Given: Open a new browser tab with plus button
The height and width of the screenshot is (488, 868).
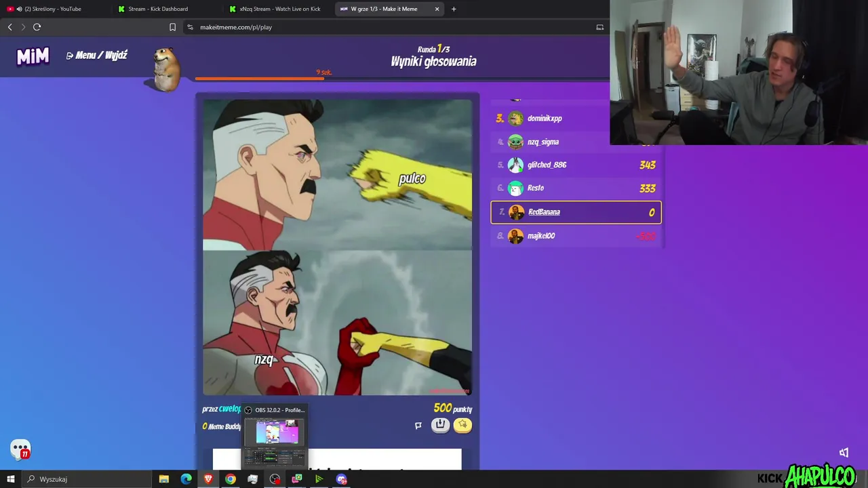Looking at the screenshot, I should click(x=454, y=9).
